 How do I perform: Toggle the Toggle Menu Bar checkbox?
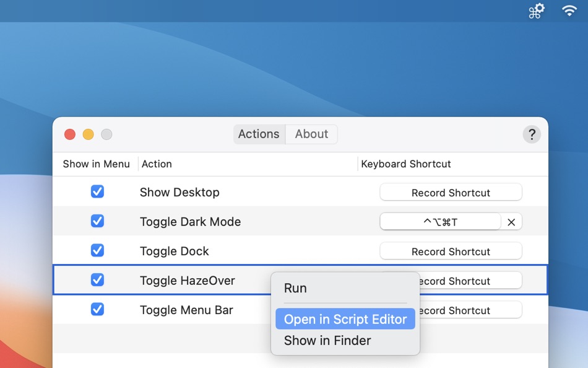pyautogui.click(x=97, y=309)
